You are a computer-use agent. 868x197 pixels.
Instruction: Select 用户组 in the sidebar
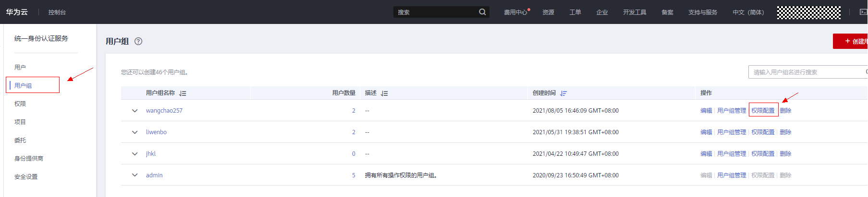(x=23, y=86)
